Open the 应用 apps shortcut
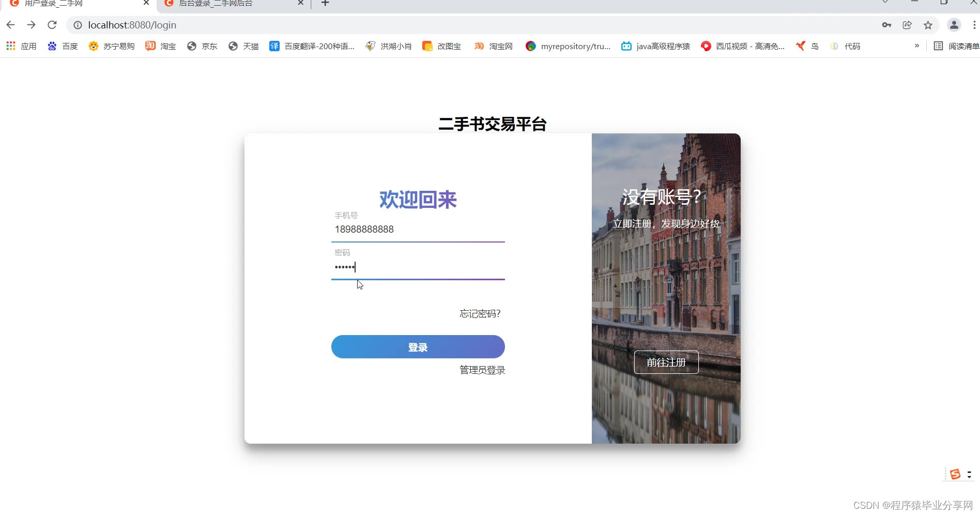This screenshot has height=515, width=980. (21, 46)
